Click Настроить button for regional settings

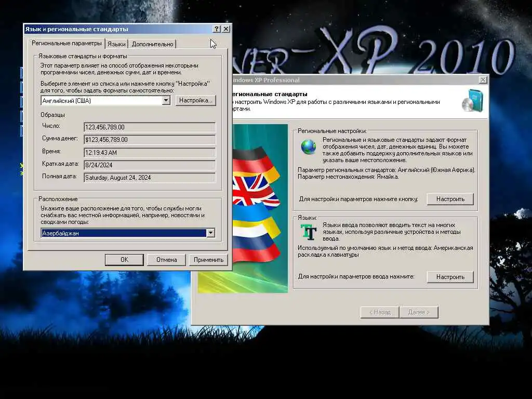(x=450, y=199)
